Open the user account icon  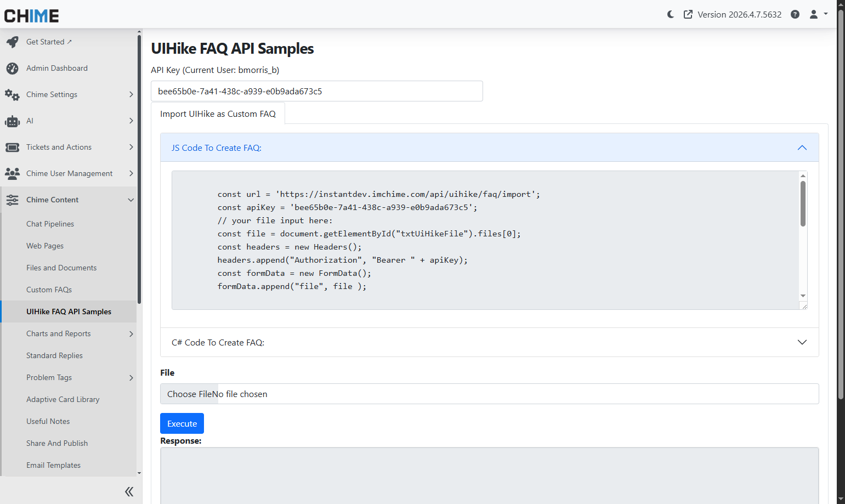(813, 14)
